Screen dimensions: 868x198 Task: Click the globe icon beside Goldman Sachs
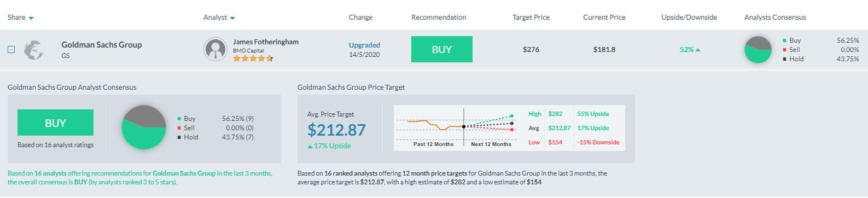(x=34, y=50)
